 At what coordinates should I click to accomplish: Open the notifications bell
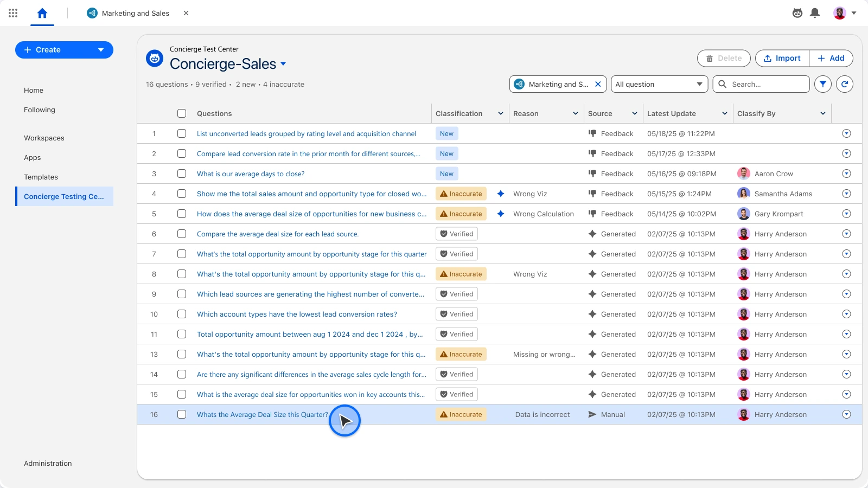(815, 13)
